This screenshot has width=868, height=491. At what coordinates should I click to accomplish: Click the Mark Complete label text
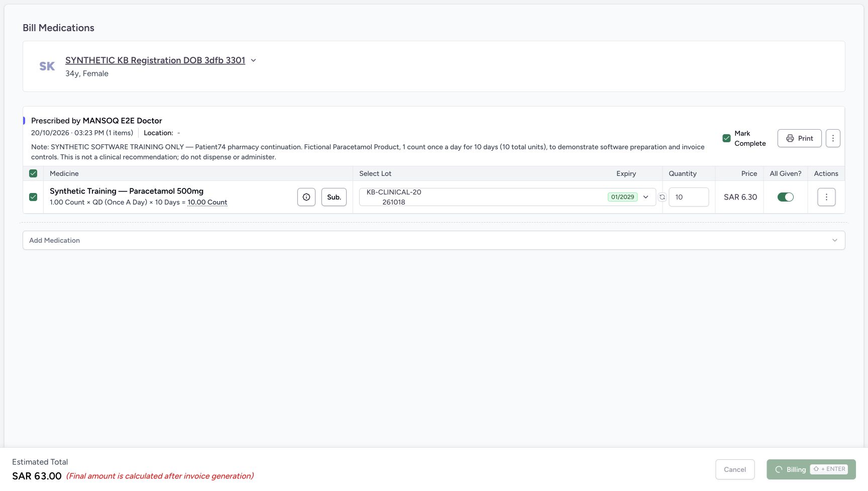pos(750,138)
